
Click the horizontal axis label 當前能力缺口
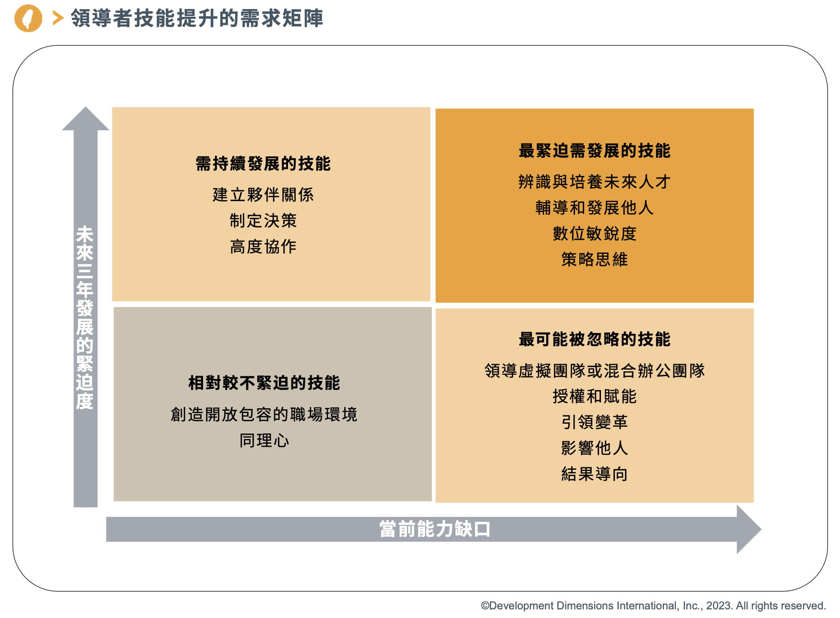[435, 529]
